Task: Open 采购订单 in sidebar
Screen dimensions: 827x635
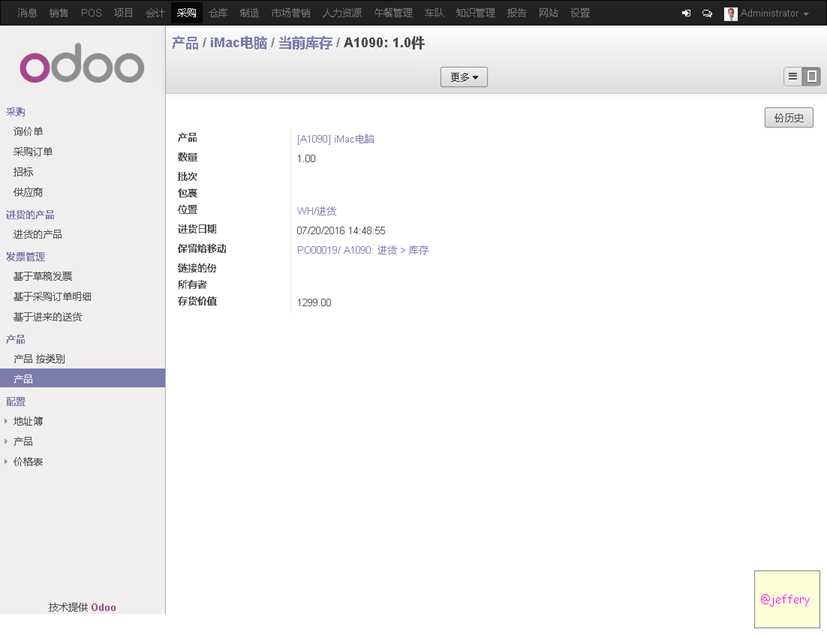Action: (33, 151)
